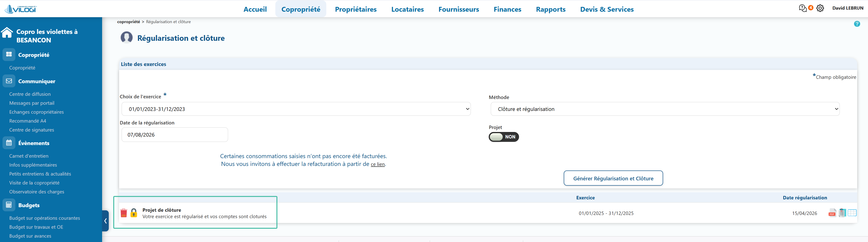
Task: Open the spreadsheet table export icon
Action: pyautogui.click(x=852, y=213)
